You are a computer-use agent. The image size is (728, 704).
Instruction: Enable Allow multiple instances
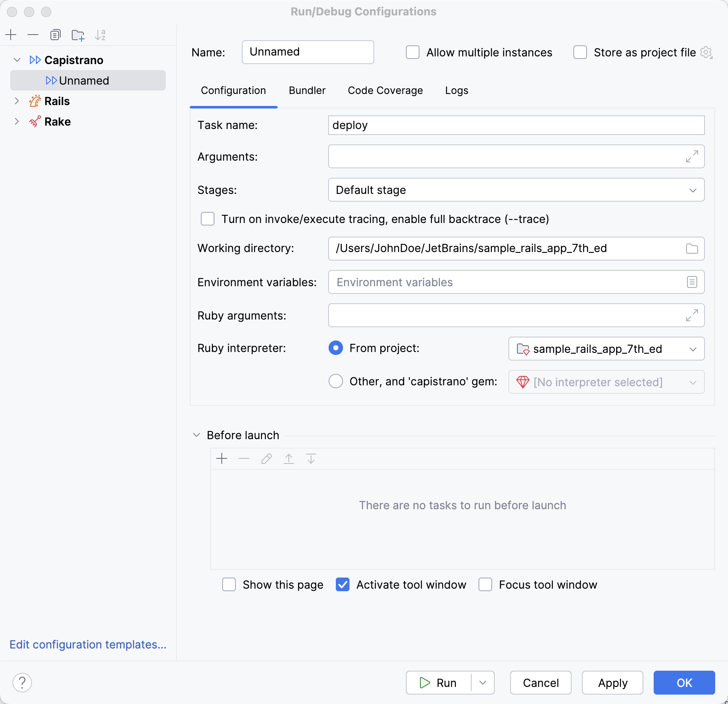tap(412, 52)
